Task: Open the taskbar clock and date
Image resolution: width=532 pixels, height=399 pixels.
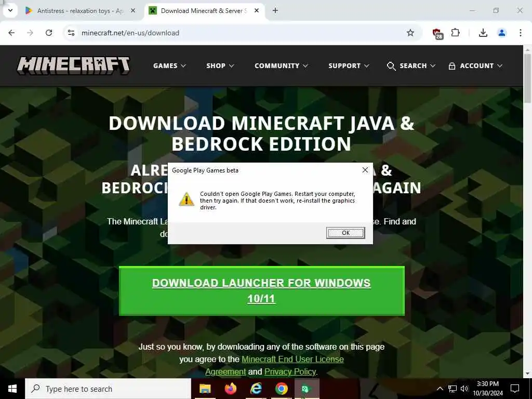Action: point(488,389)
